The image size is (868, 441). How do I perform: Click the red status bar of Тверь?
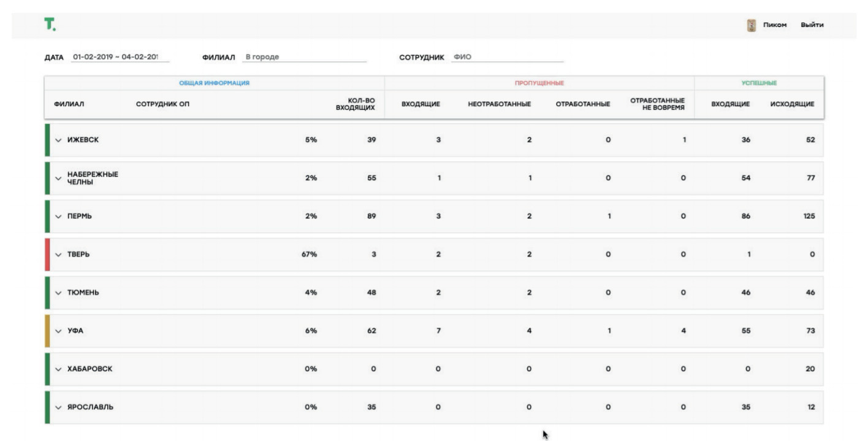(47, 255)
